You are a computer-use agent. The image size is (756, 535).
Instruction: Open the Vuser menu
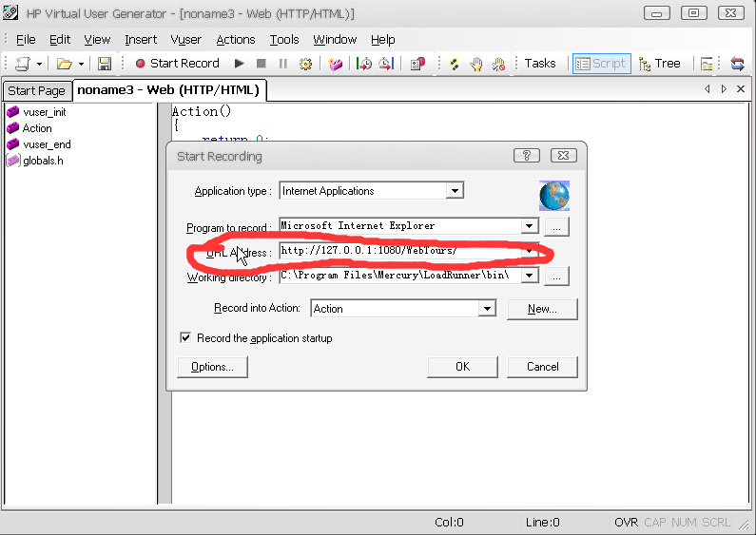(x=185, y=40)
